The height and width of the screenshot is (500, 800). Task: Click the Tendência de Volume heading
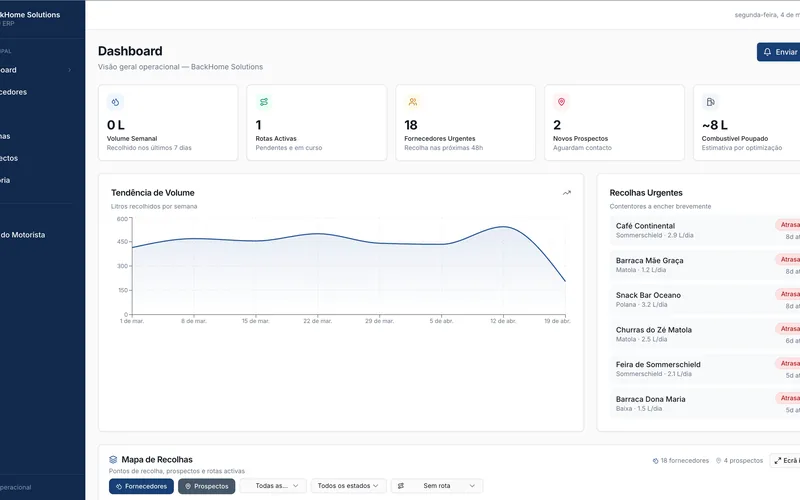tap(153, 193)
